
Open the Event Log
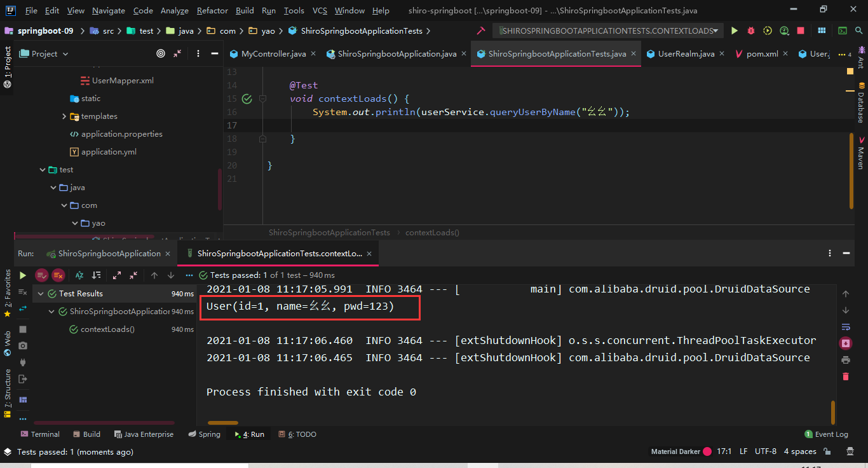[x=826, y=434]
